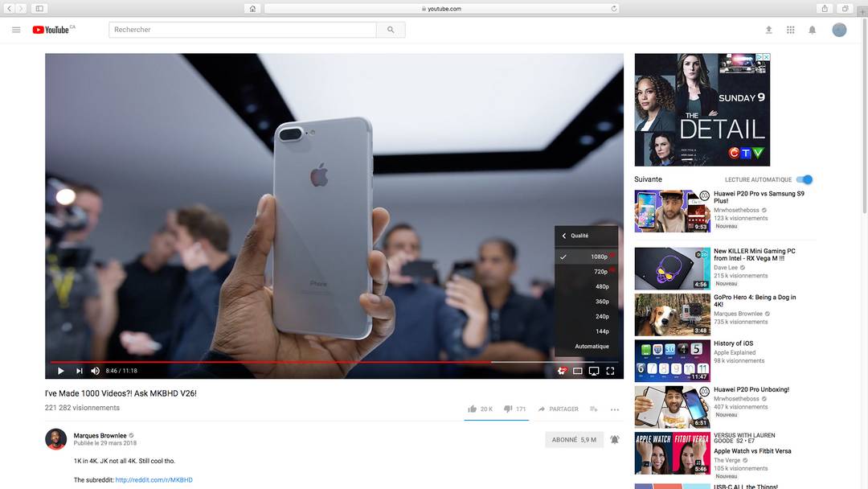Open The Verge channel link
The width and height of the screenshot is (868, 489).
[x=727, y=461]
